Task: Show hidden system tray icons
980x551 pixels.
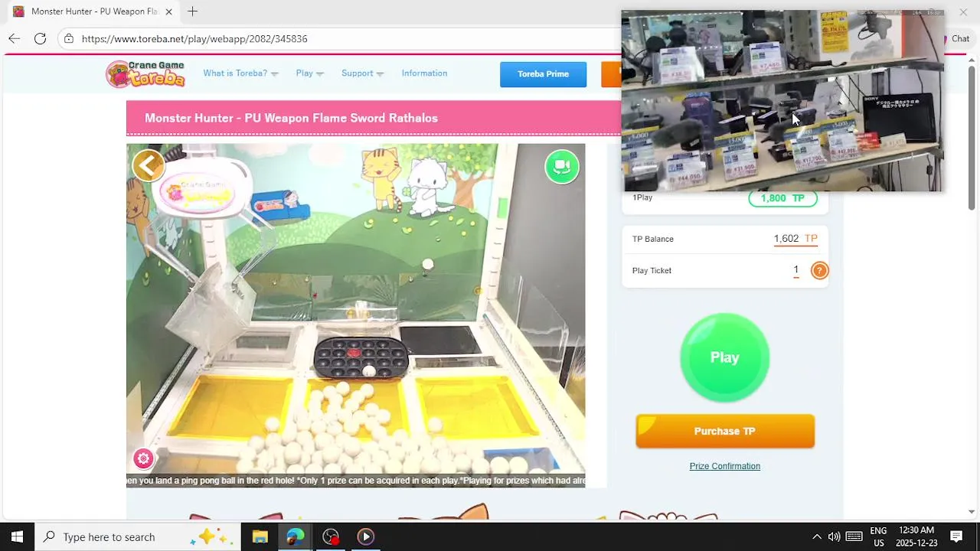Action: point(816,536)
